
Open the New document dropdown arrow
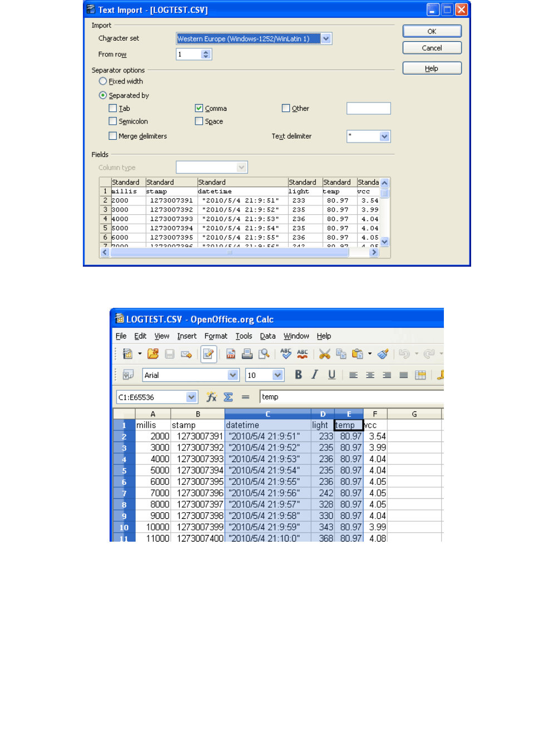[x=140, y=354]
